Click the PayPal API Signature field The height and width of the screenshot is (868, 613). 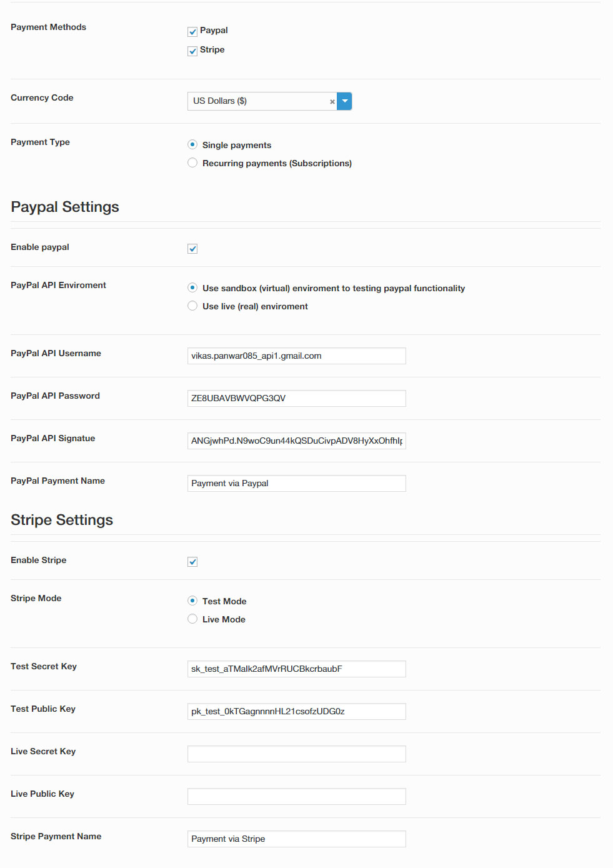click(296, 441)
